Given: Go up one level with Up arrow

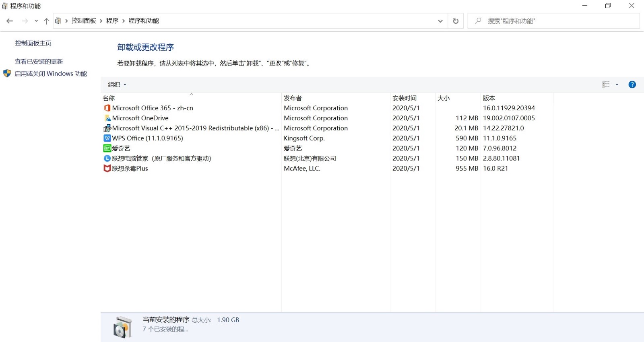Looking at the screenshot, I should [46, 21].
